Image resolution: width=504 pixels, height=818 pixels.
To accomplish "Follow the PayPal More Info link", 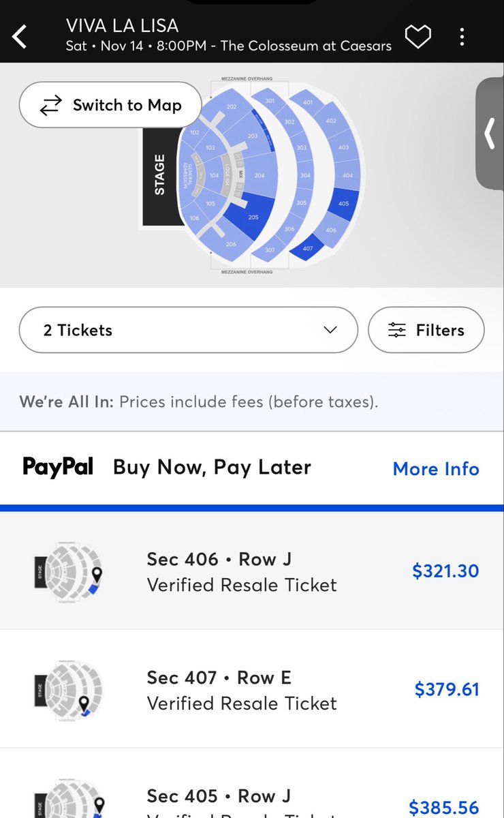I will (436, 469).
